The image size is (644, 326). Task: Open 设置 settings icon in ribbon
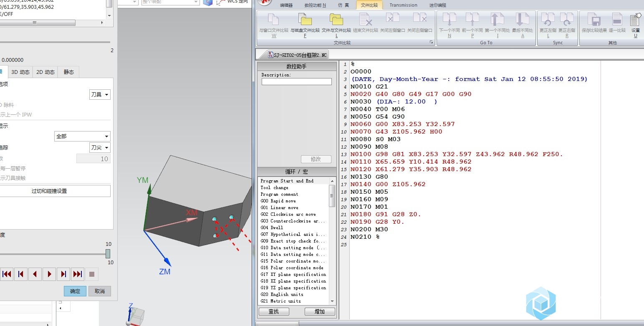point(635,20)
